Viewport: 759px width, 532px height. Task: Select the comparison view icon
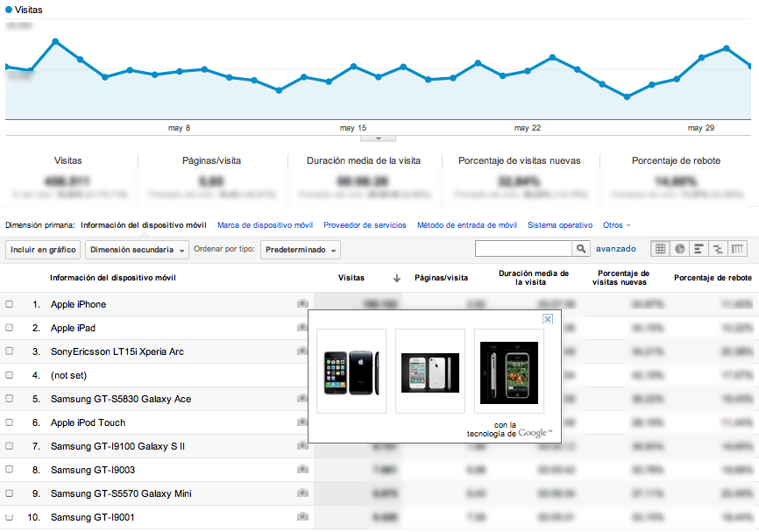[x=719, y=250]
